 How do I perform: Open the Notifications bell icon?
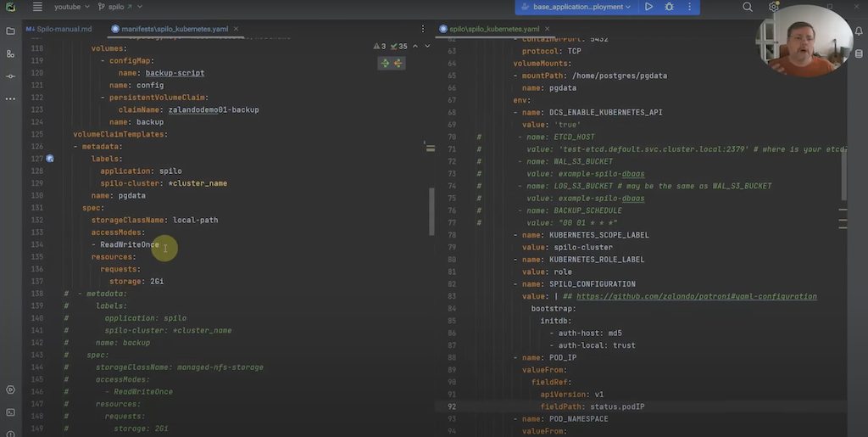click(x=859, y=31)
